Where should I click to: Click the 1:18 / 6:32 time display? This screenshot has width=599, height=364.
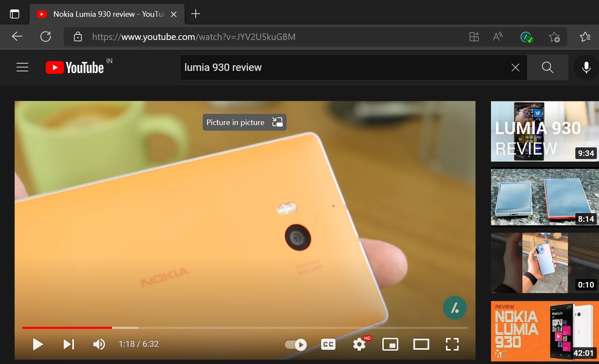click(139, 344)
